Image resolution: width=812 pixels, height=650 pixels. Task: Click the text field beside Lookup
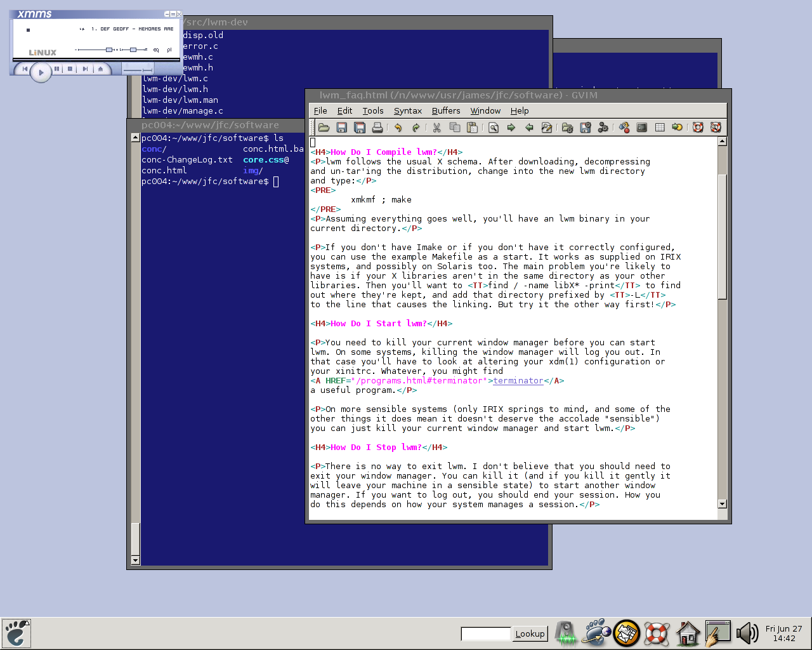coord(486,633)
